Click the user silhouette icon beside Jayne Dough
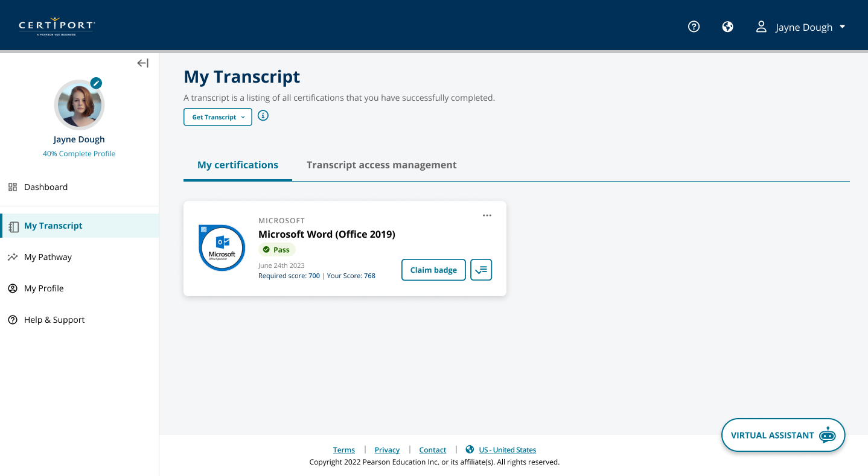 [762, 27]
